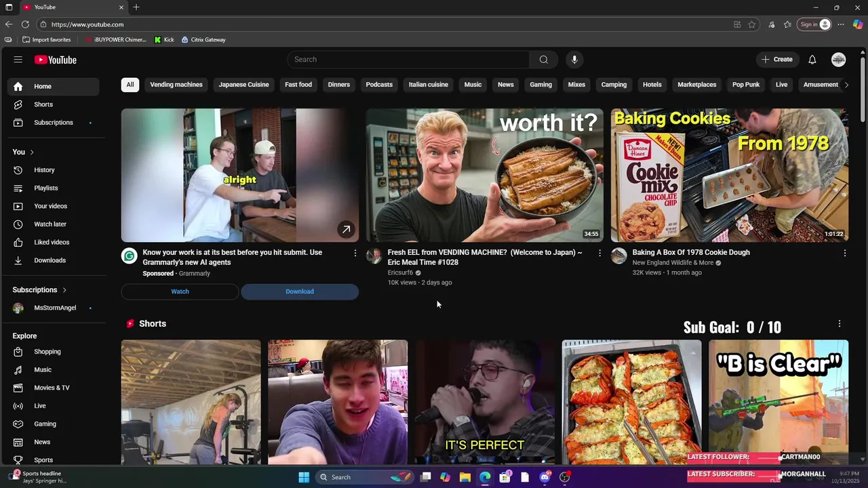868x488 pixels.
Task: Click Sign in button in browser toolbar
Action: point(814,24)
